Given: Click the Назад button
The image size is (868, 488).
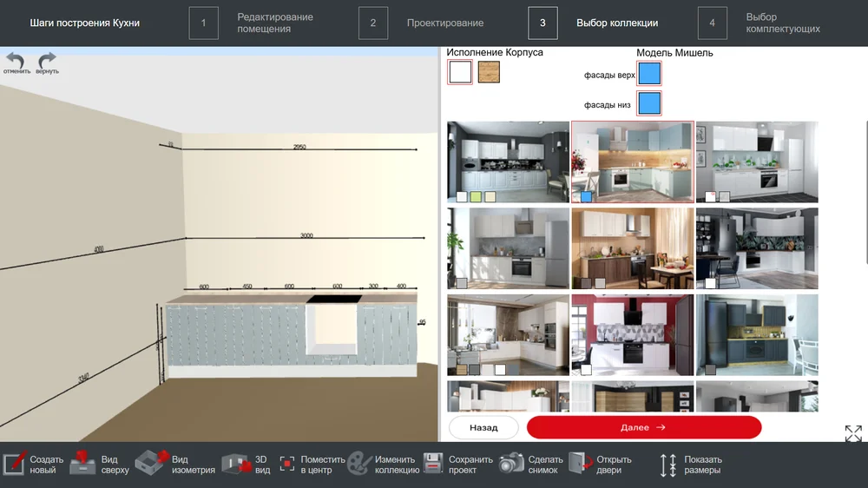Looking at the screenshot, I should (x=483, y=427).
